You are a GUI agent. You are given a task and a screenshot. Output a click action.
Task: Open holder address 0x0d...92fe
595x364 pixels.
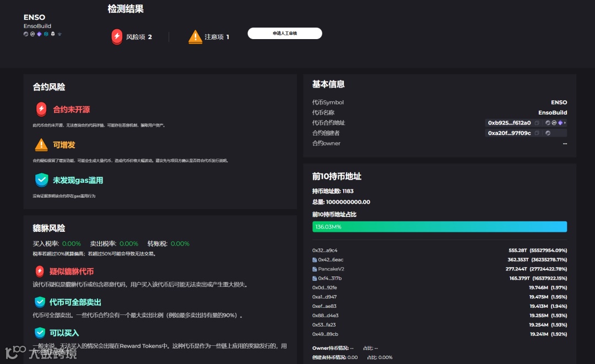point(324,287)
